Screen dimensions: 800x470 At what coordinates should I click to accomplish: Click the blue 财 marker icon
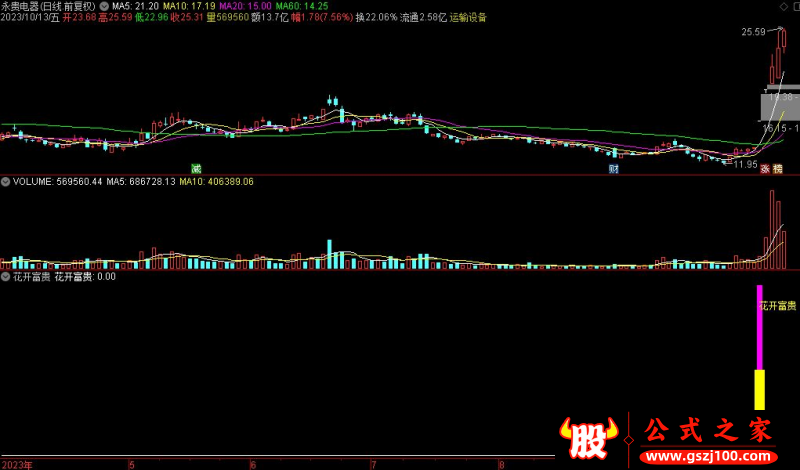pos(614,169)
